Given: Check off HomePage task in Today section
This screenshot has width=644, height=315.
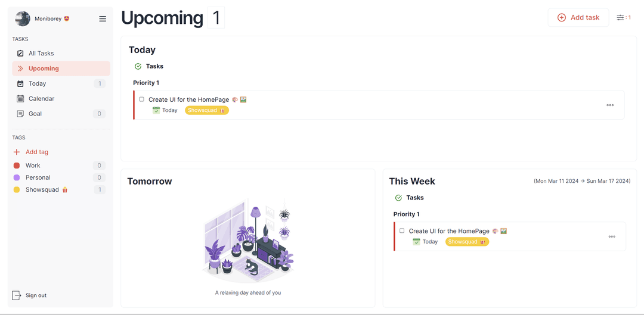Looking at the screenshot, I should 142,99.
